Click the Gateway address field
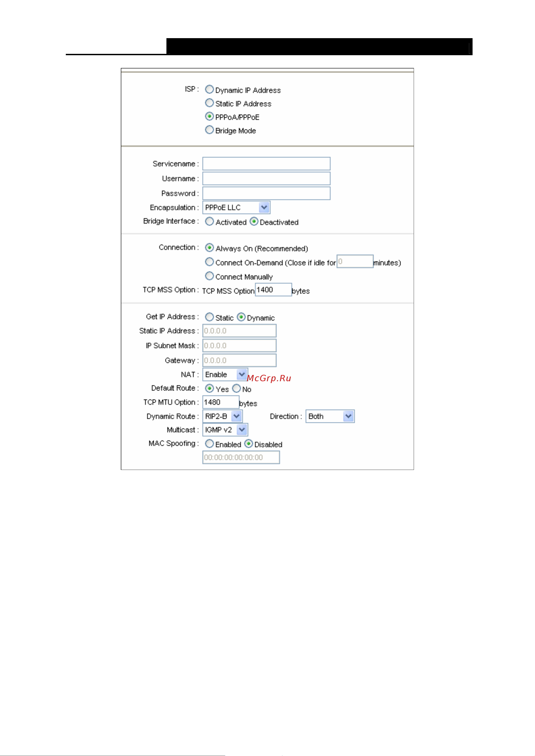 coord(239,361)
